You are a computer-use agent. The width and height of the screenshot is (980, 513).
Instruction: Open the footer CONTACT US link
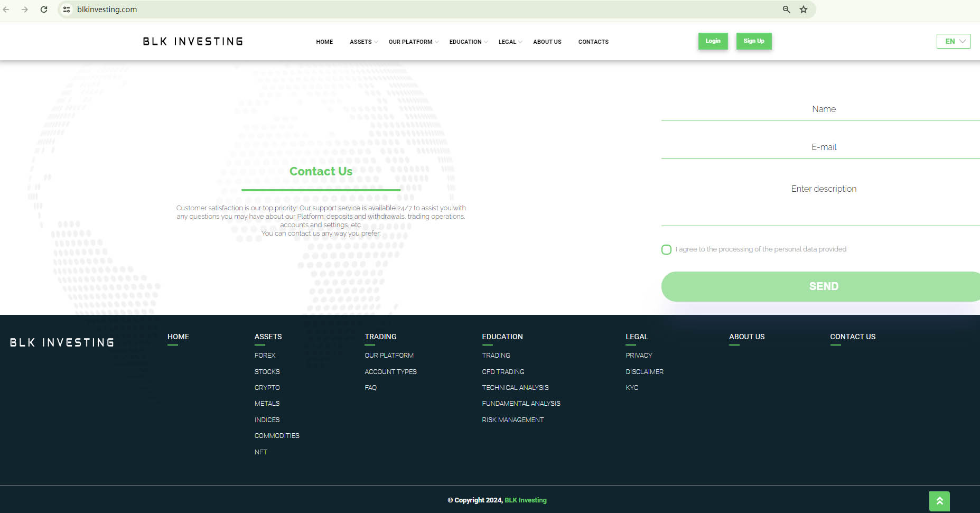853,337
